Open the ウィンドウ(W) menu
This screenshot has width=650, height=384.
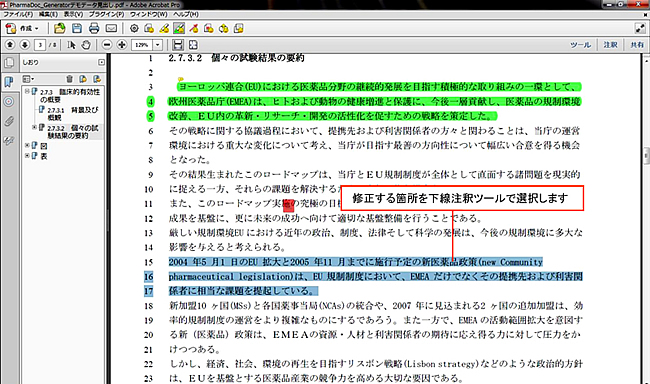[148, 14]
